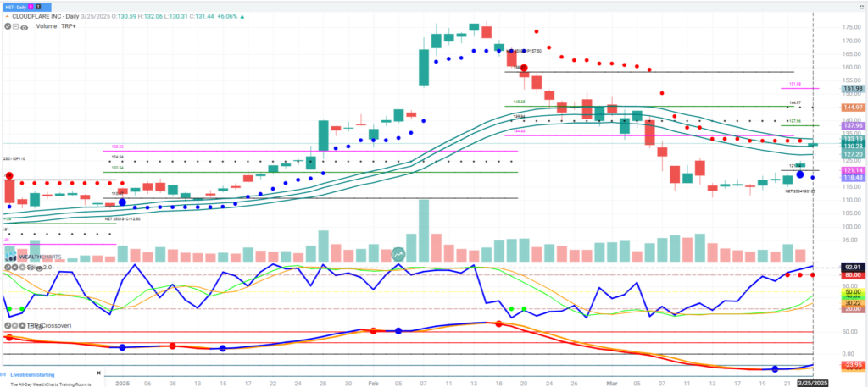The height and width of the screenshot is (387, 868).
Task: Click the magenta S badge on NET tab
Action: pyautogui.click(x=30, y=6)
